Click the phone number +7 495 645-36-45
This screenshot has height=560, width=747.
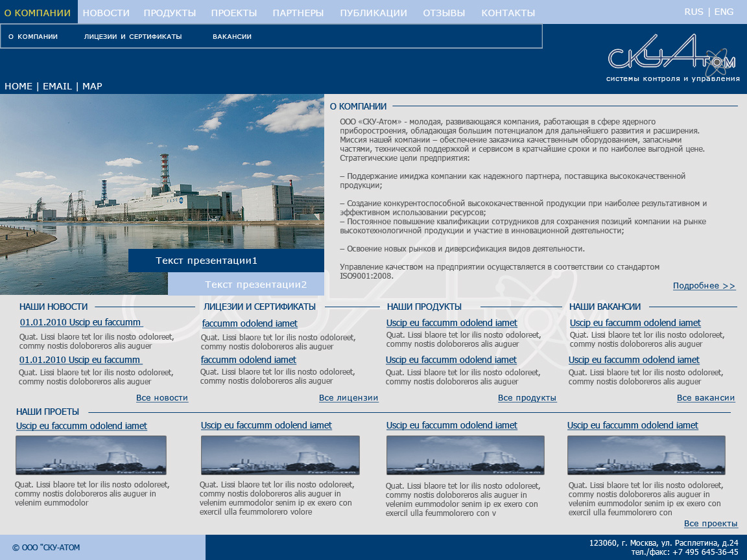pos(705,552)
